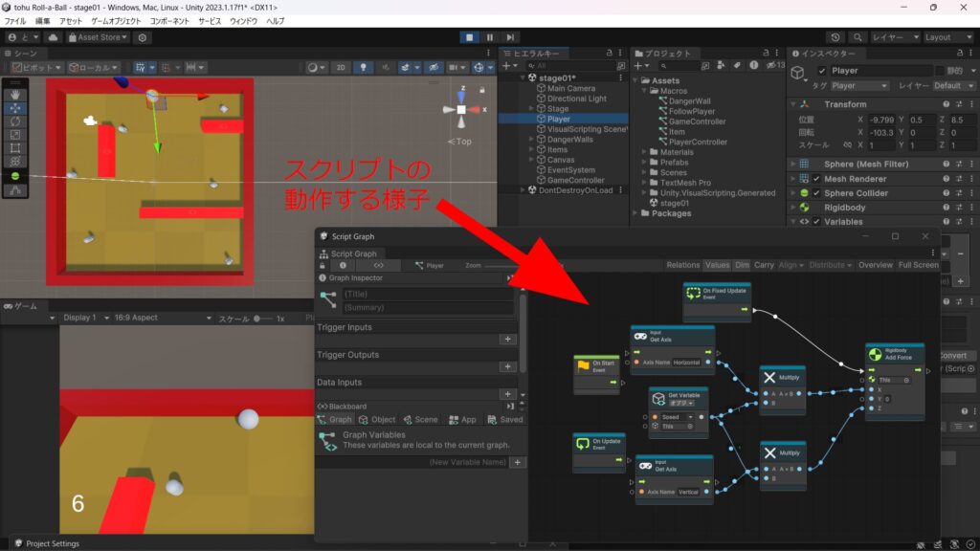Toggle 2D view mode in the scene
The width and height of the screenshot is (980, 551).
pyautogui.click(x=341, y=68)
